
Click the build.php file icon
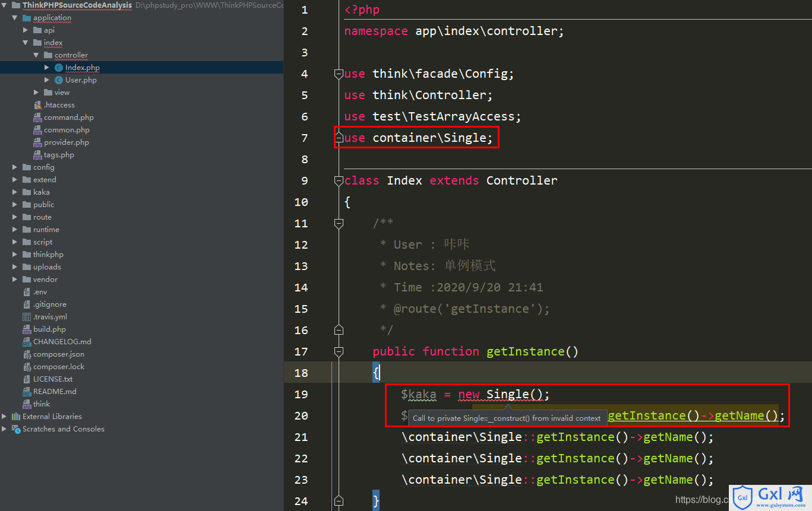point(27,329)
